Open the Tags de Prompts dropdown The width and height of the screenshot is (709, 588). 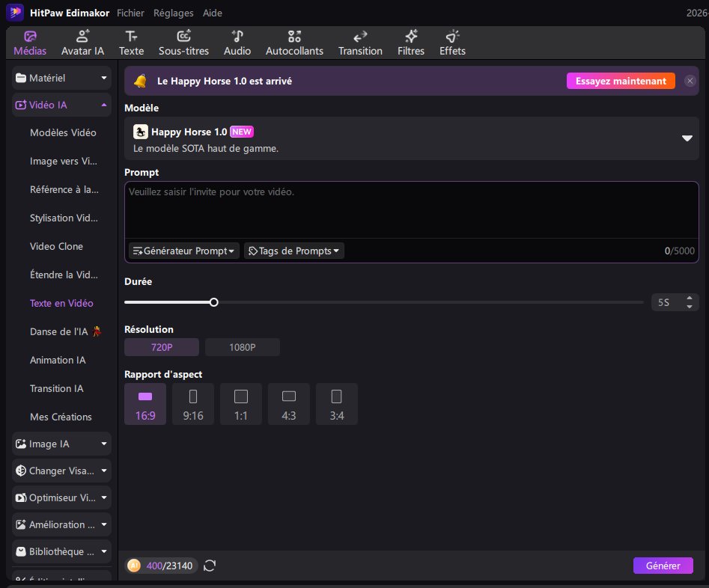click(294, 251)
